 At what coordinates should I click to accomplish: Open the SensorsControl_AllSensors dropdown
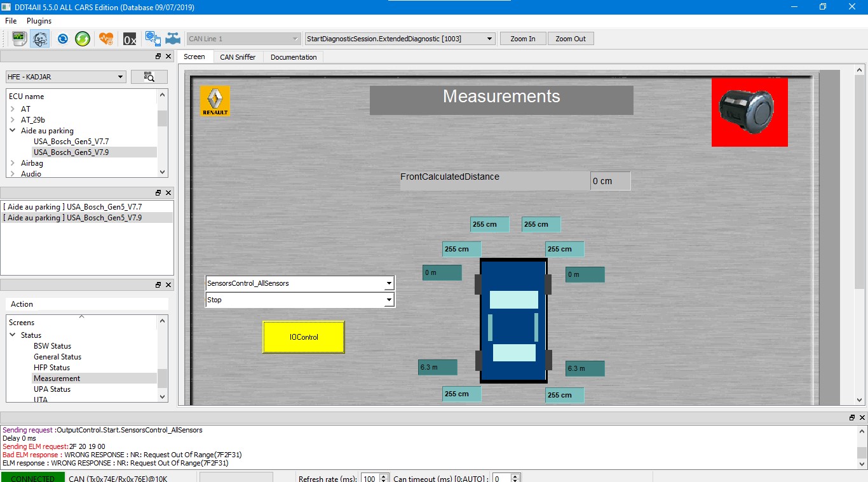click(x=300, y=283)
